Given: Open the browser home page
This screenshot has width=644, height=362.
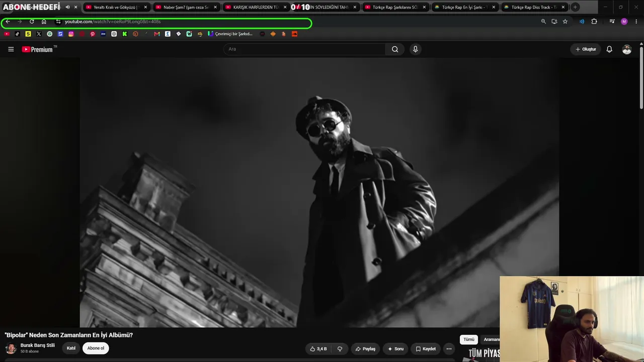Looking at the screenshot, I should 44,22.
